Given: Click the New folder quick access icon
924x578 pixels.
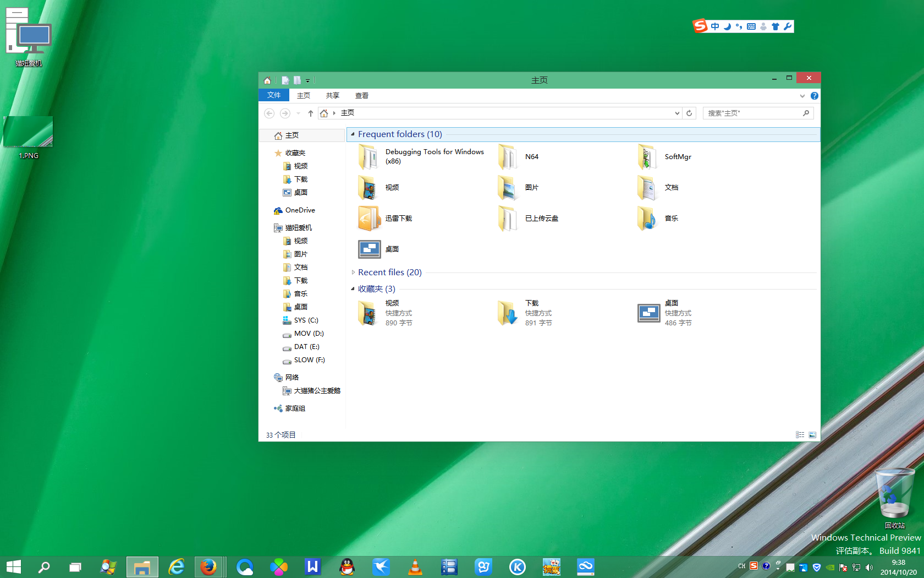Looking at the screenshot, I should [297, 80].
